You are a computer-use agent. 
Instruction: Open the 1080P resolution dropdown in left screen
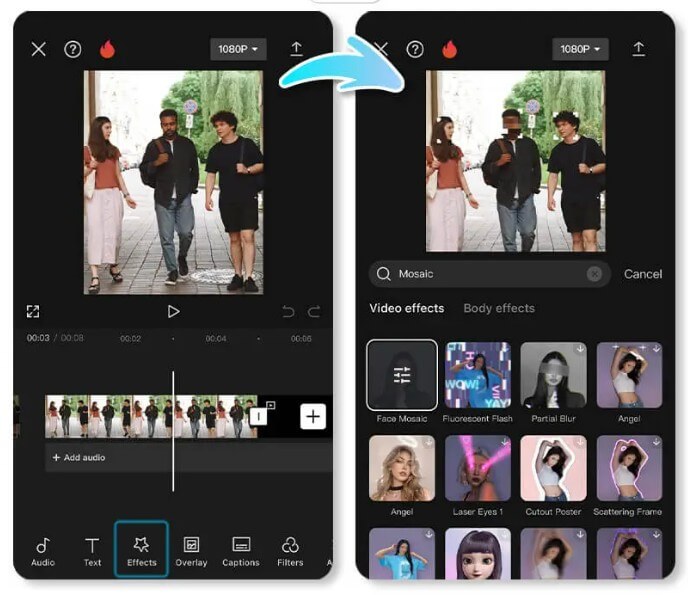pos(238,49)
